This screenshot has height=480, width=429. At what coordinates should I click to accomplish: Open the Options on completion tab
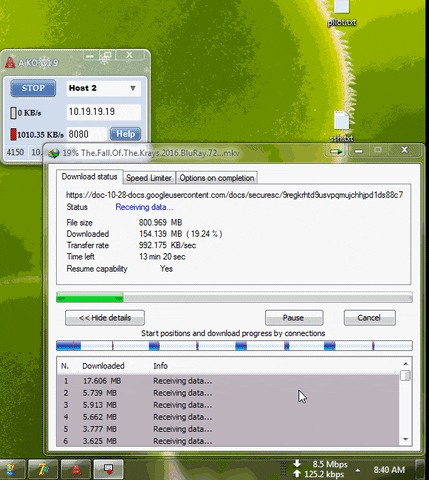pos(217,178)
